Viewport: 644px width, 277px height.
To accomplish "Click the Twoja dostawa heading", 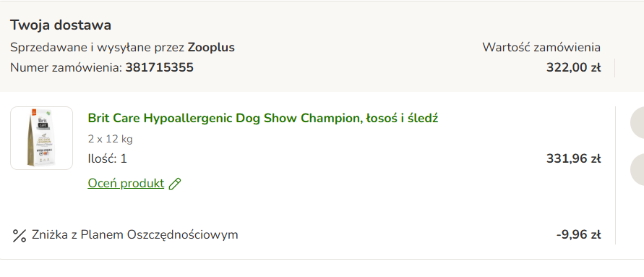I will tap(61, 25).
